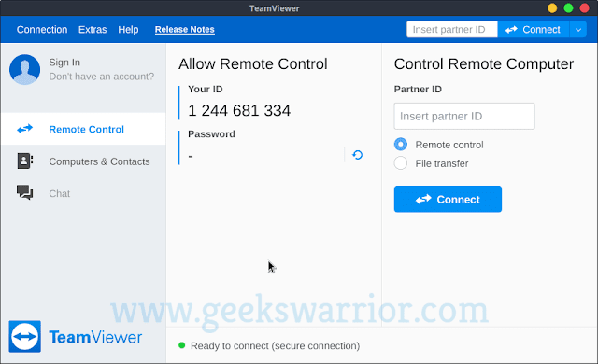Click "Ready to connect (secure connection)" status text
This screenshot has width=598, height=364.
275,345
